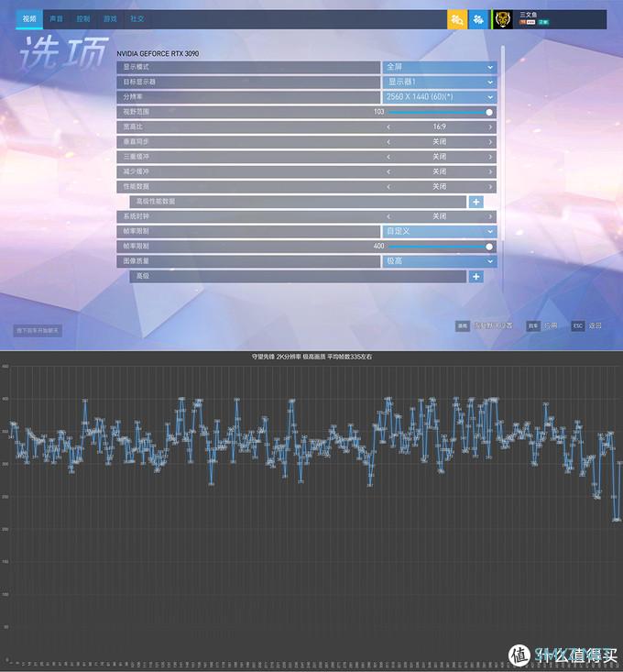Toggle 性能数据 with its left arrow
This screenshot has height=672, width=623.
(388, 186)
